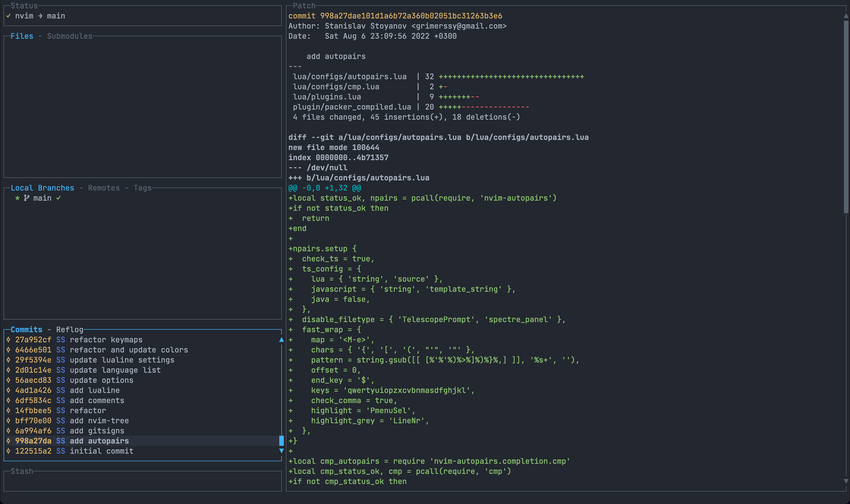Click the commit icon next to initial commit
Screen dimensions: 850x504
coord(8,451)
